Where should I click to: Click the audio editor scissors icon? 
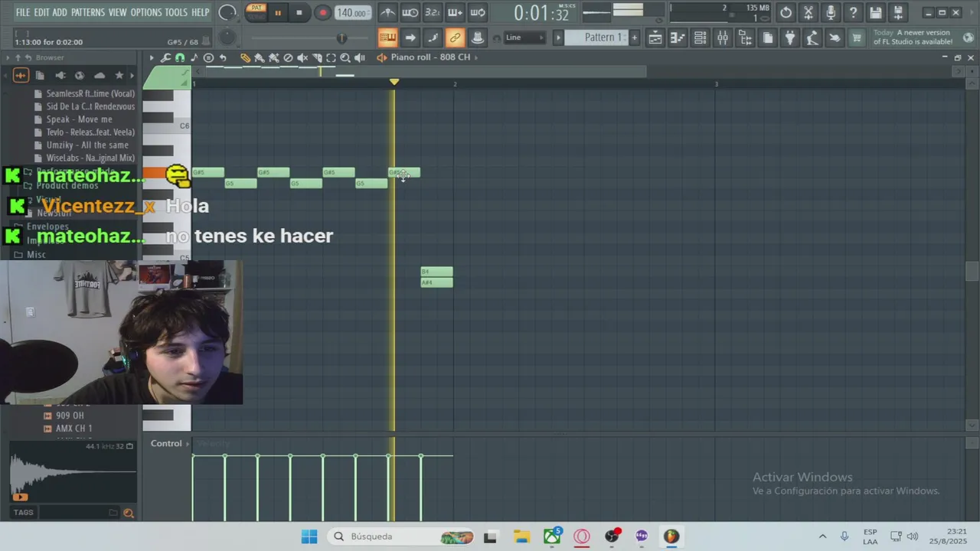pos(808,12)
